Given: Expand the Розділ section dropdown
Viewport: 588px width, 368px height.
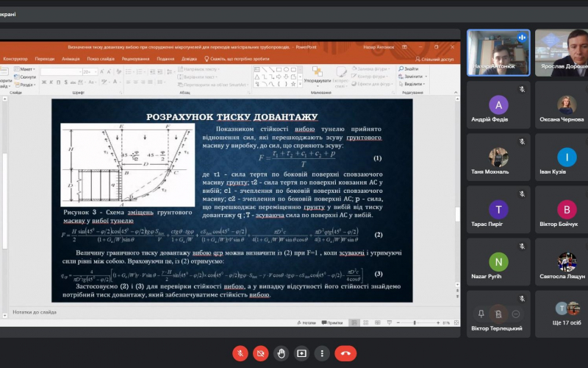Looking at the screenshot, I should [x=25, y=85].
